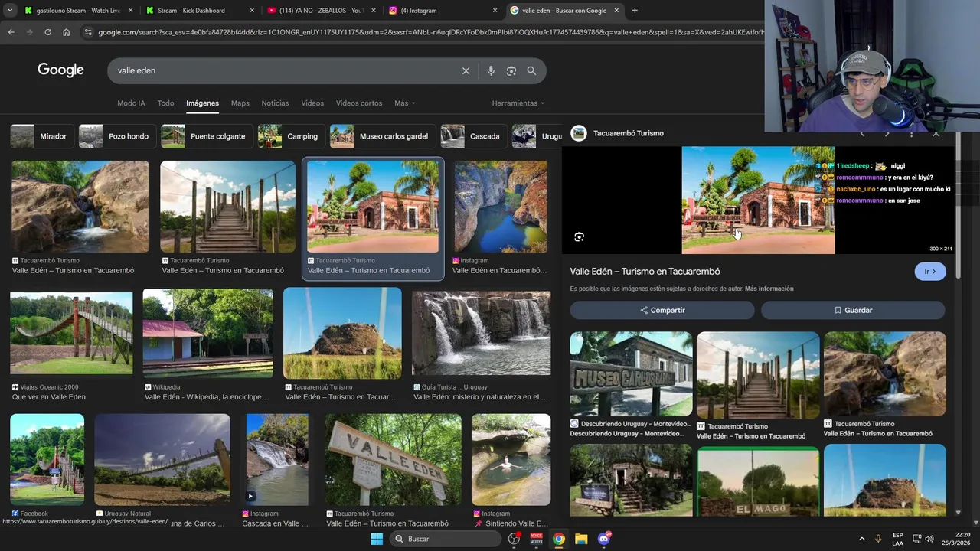The height and width of the screenshot is (551, 980).
Task: Expand Herramientas options
Action: [x=518, y=103]
